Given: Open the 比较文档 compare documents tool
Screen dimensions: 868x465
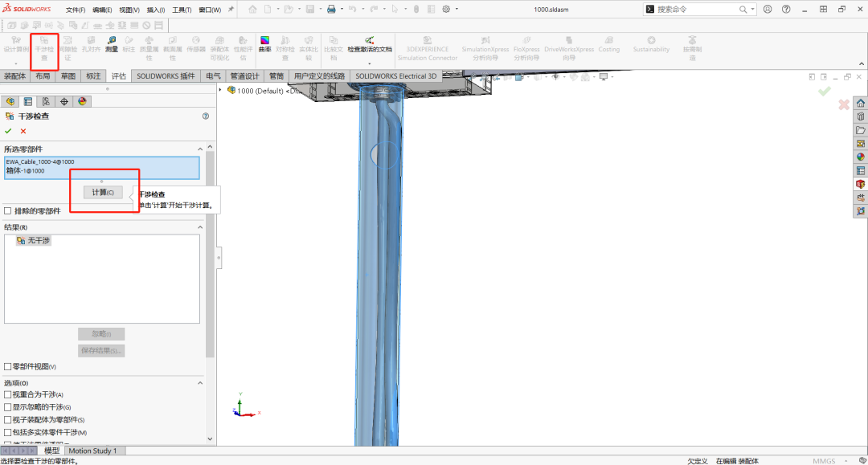Looking at the screenshot, I should [x=334, y=49].
